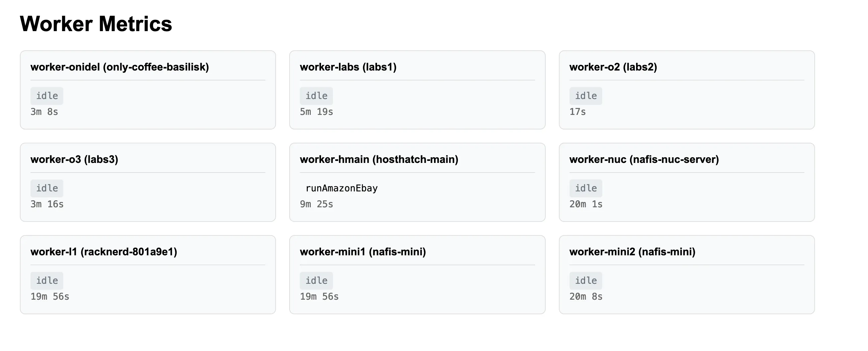The height and width of the screenshot is (351, 868).
Task: Click the 17s uptime text on worker-o2
Action: (577, 112)
